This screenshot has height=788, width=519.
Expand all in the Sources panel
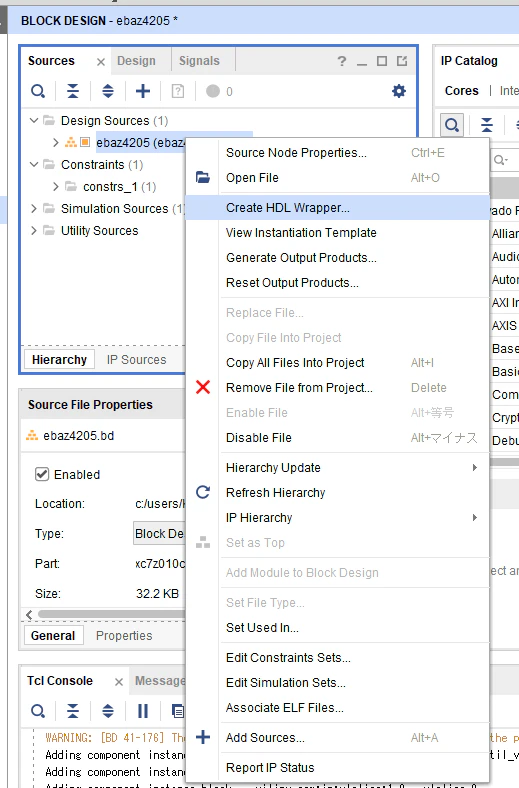[x=108, y=91]
